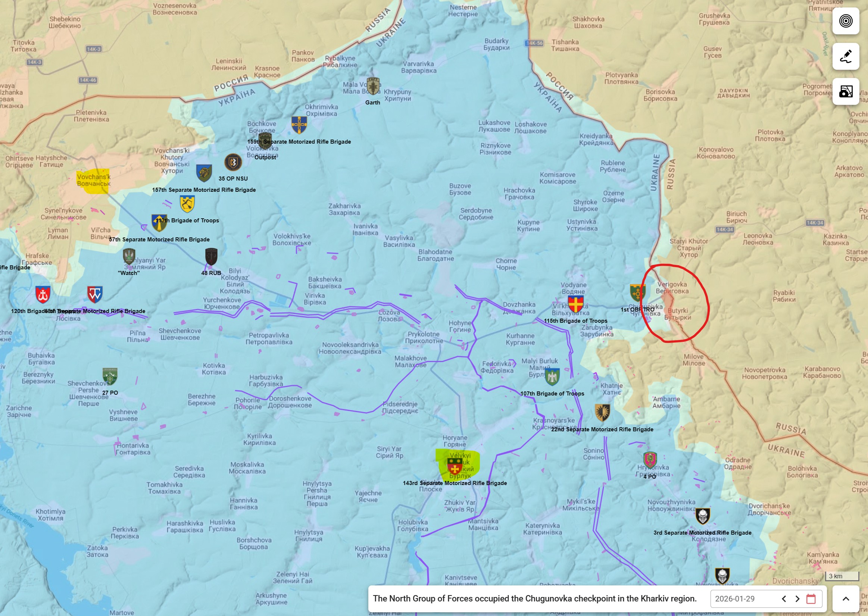The height and width of the screenshot is (616, 868).
Task: Click the 27 PO green shield marker
Action: pyautogui.click(x=110, y=376)
